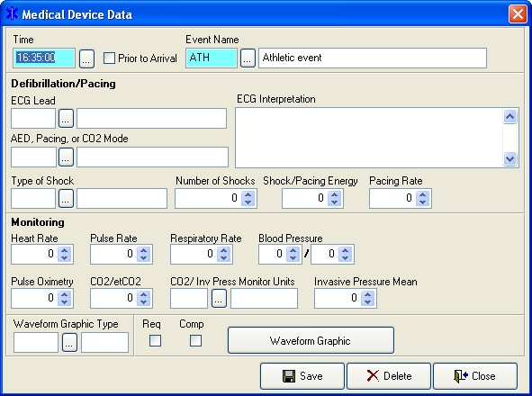Open the Event Name lookup ellipsis button
The height and width of the screenshot is (396, 532).
click(x=248, y=58)
